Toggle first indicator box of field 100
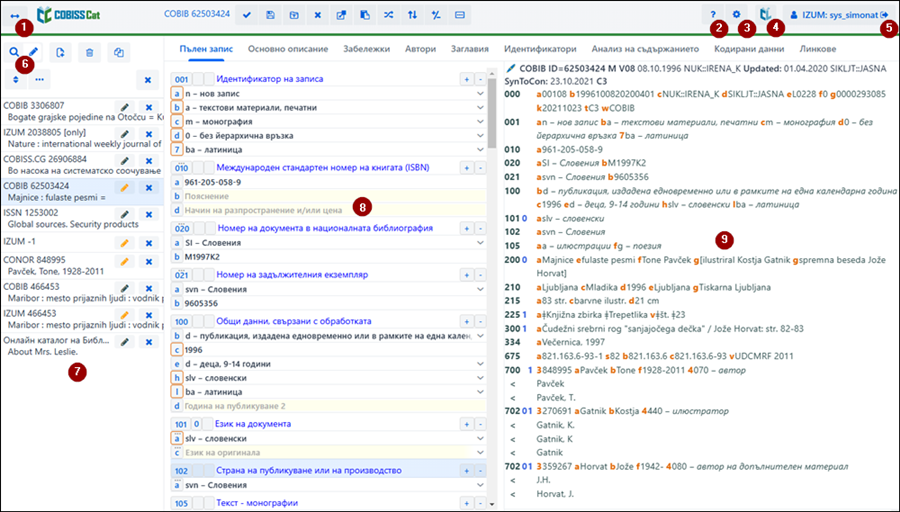Viewport: 900px width, 512px height. click(197, 321)
